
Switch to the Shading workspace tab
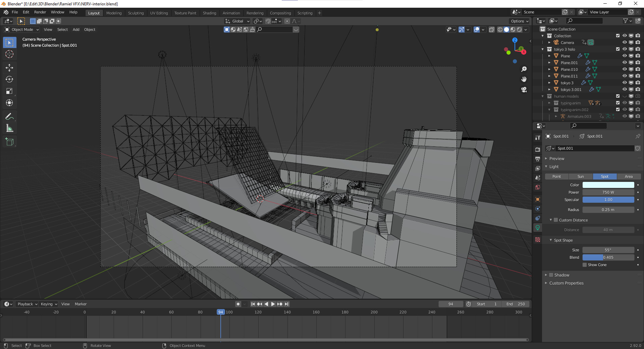pyautogui.click(x=209, y=13)
